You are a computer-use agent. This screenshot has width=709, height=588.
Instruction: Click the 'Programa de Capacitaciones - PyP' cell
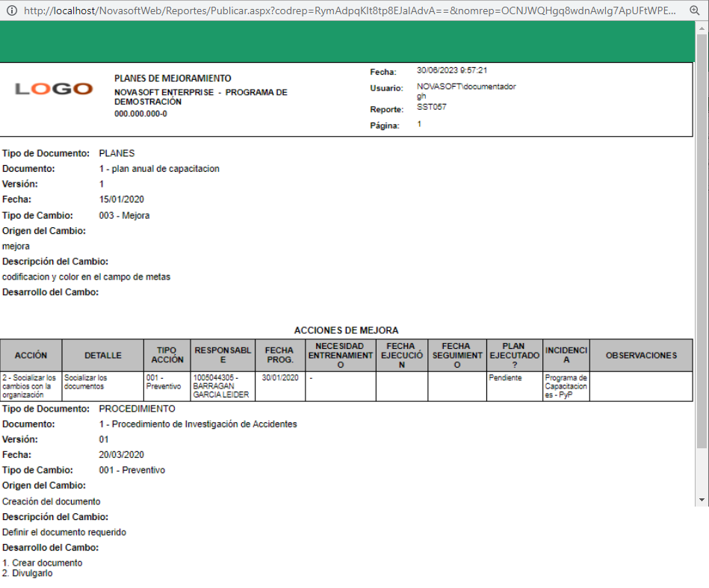[x=566, y=386]
